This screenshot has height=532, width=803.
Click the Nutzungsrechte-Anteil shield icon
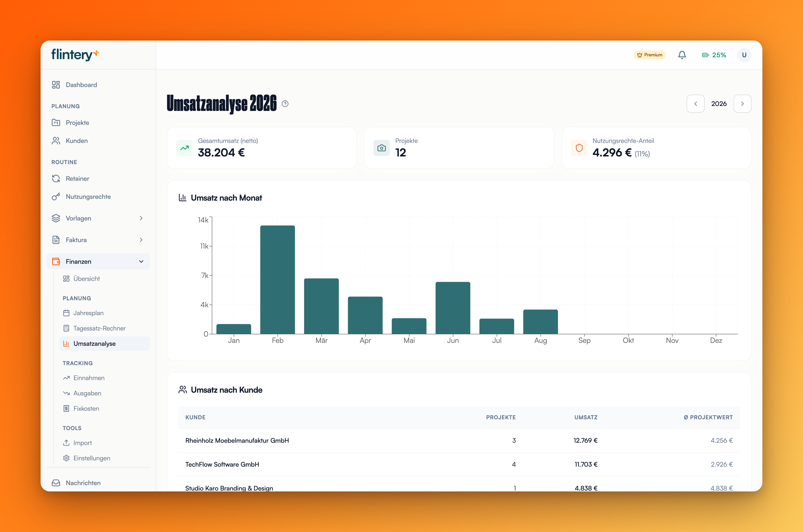[579, 148]
